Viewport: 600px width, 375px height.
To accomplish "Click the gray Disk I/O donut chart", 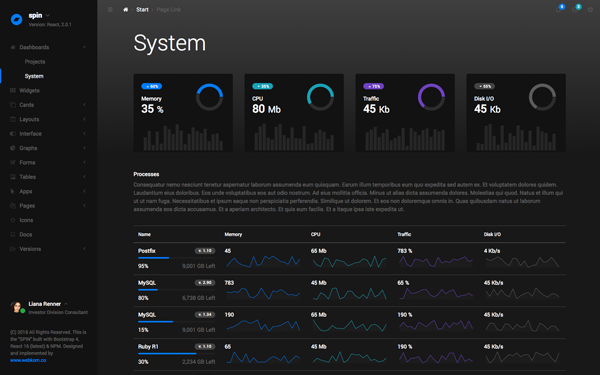I will click(x=542, y=97).
